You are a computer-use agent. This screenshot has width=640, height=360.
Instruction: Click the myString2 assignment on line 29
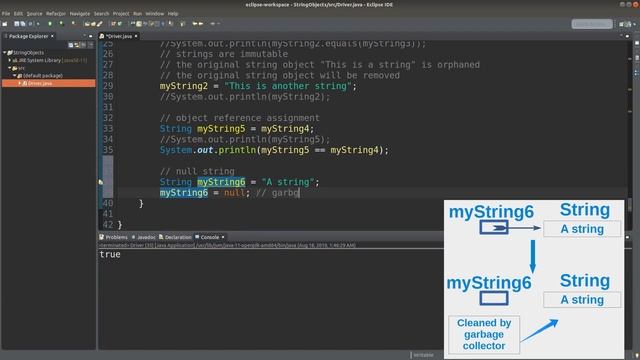[258, 86]
